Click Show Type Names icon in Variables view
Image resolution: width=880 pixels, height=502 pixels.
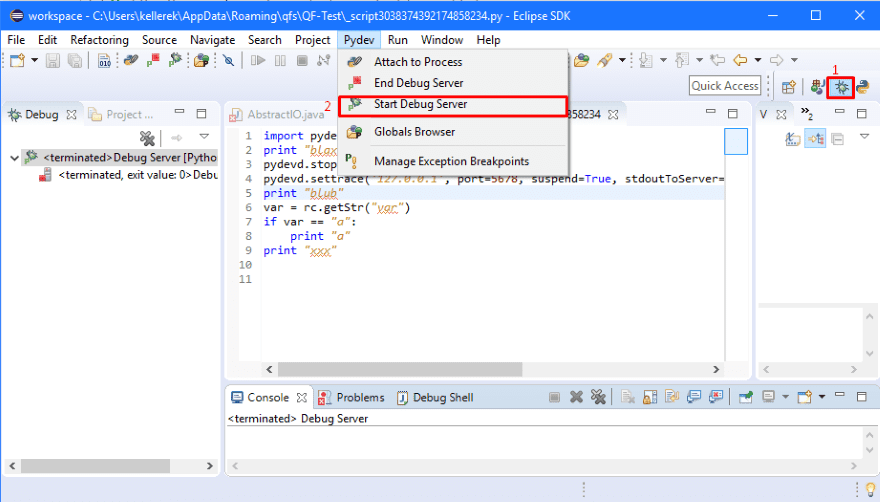pyautogui.click(x=792, y=138)
